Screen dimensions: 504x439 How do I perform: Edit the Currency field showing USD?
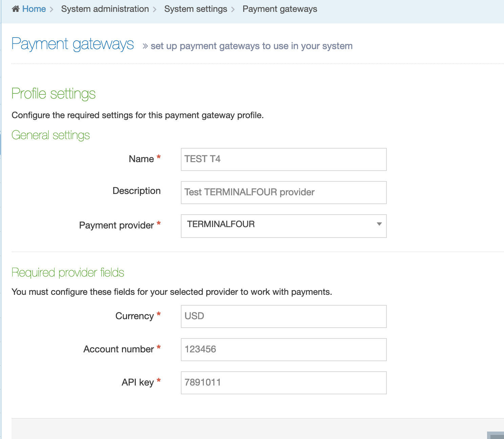pyautogui.click(x=283, y=316)
